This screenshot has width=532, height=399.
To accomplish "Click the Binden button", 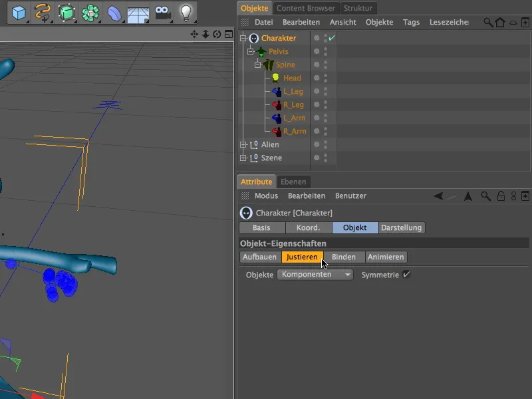I will pos(344,257).
